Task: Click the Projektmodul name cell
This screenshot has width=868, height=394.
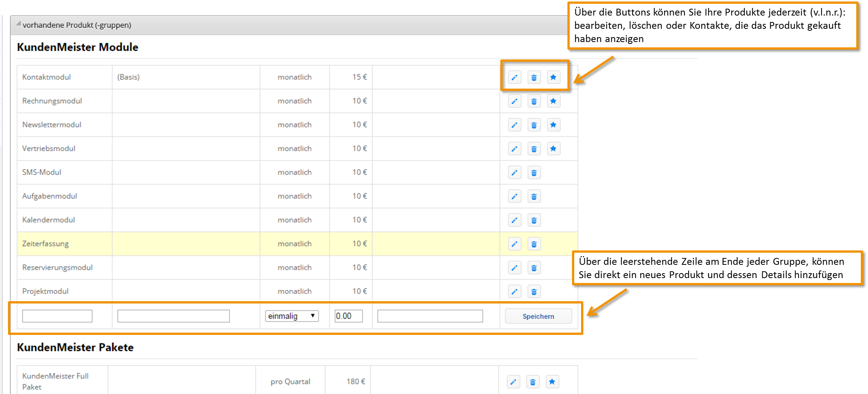Action: pyautogui.click(x=64, y=291)
